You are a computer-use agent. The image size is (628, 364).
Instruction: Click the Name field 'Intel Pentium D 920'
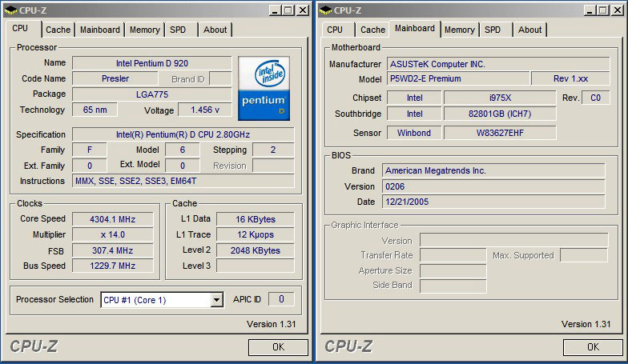152,63
